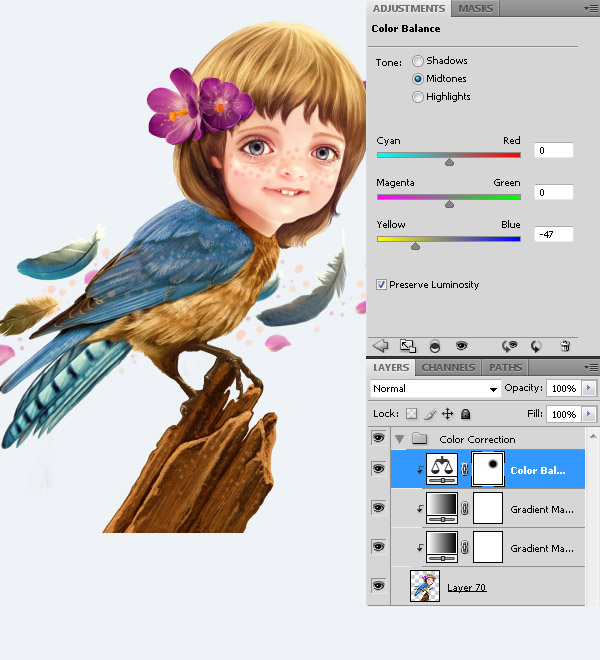Click the Yellow-Blue slider handle
The height and width of the screenshot is (660, 600).
pos(415,246)
